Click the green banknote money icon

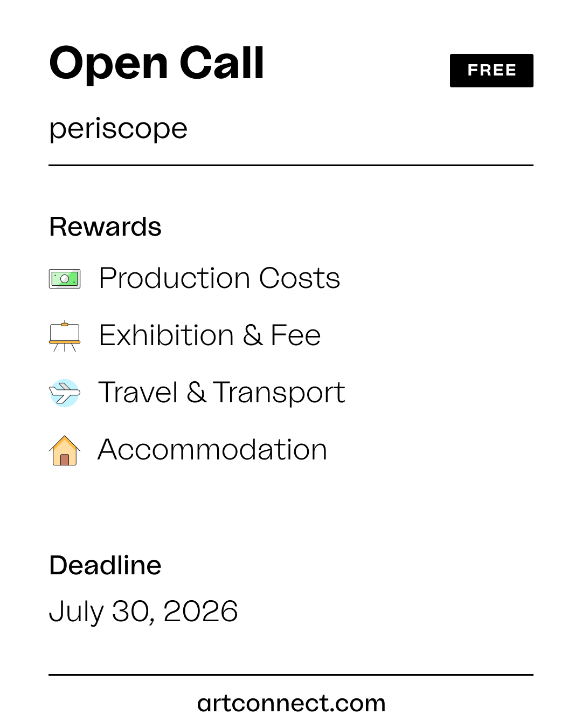65,279
